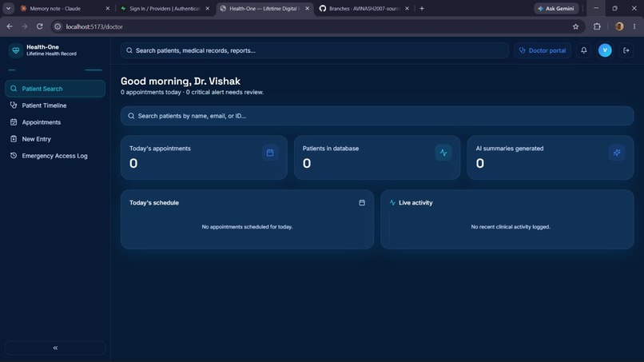Open Patient Search in the sidebar
This screenshot has width=644, height=362.
[x=55, y=89]
